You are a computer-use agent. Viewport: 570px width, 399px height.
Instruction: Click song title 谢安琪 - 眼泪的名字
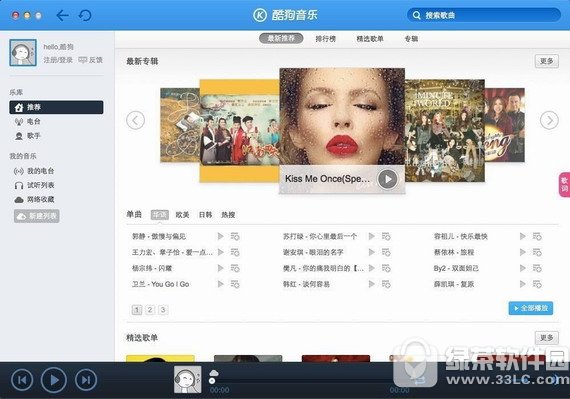(313, 252)
